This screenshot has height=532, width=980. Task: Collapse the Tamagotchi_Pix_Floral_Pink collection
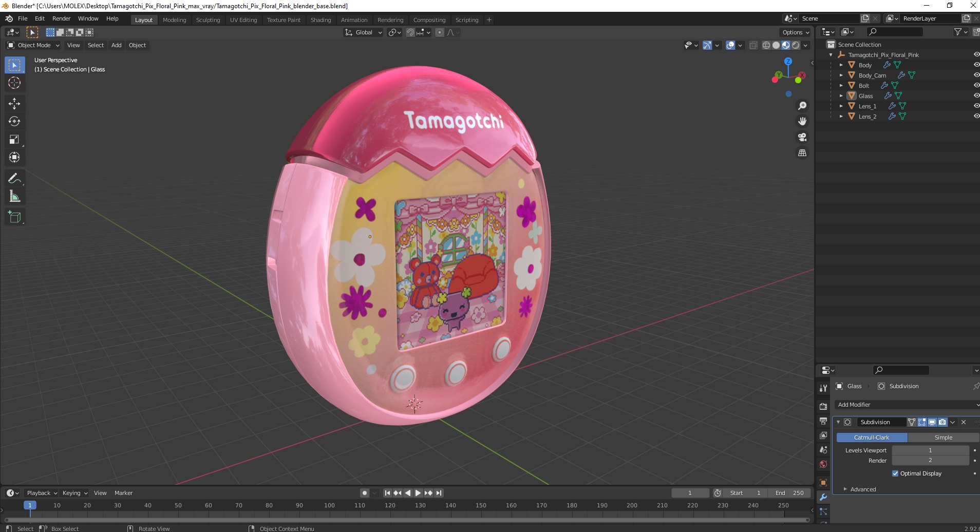tap(831, 55)
